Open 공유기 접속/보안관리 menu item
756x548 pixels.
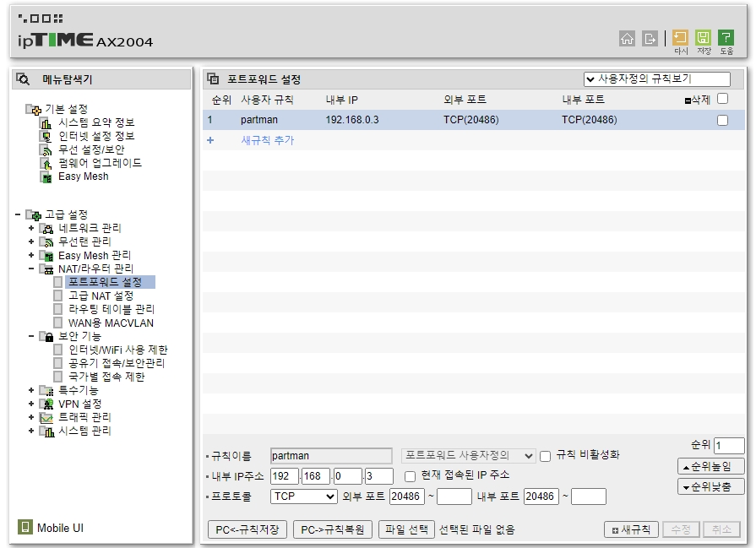tap(117, 363)
